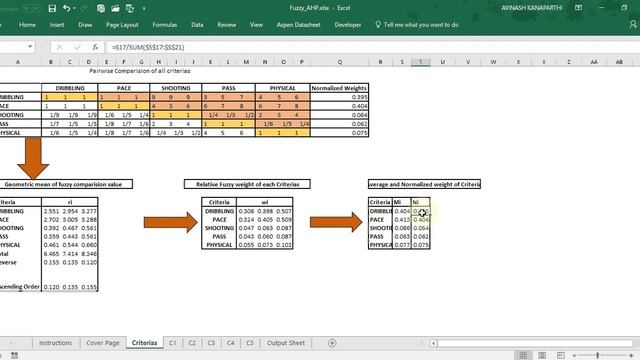Switch to Normal view

coord(523,356)
